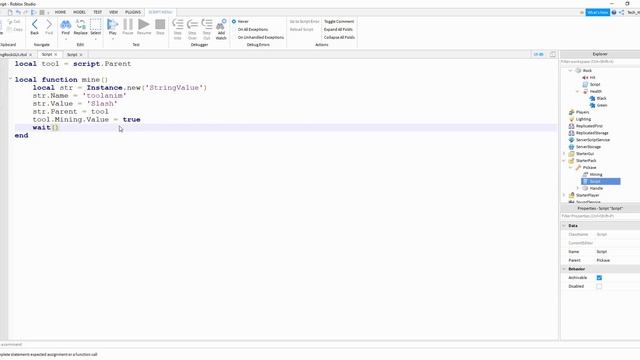The width and height of the screenshot is (640, 360).
Task: Toggle the Archivable checkbox
Action: 599,278
